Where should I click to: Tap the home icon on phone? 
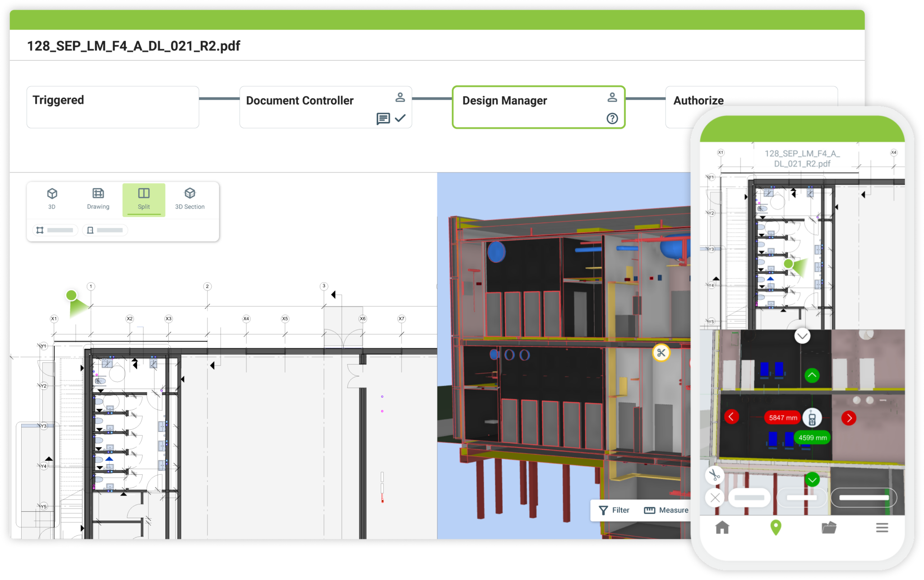[x=722, y=527]
